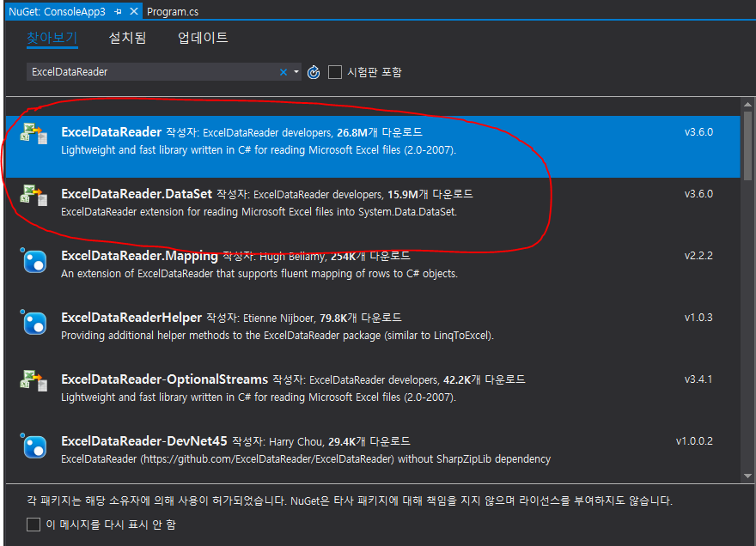Click the LinqToExcel helper description text
The width and height of the screenshot is (756, 546).
[277, 336]
